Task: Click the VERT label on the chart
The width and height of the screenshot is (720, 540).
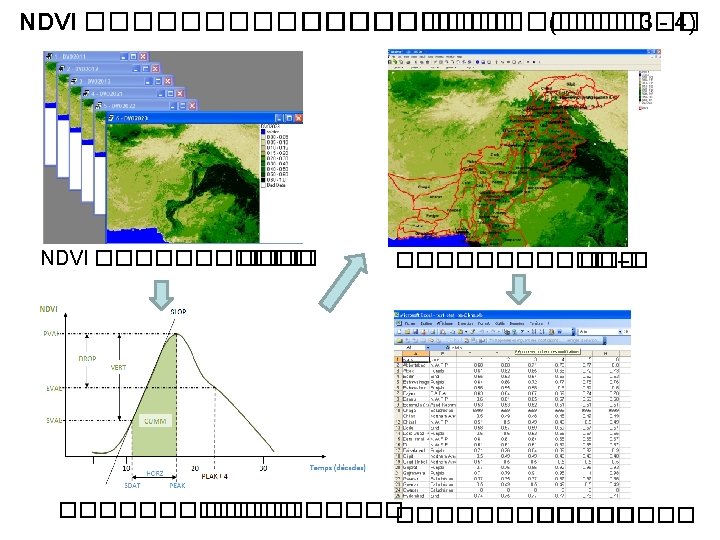Action: pyautogui.click(x=118, y=367)
